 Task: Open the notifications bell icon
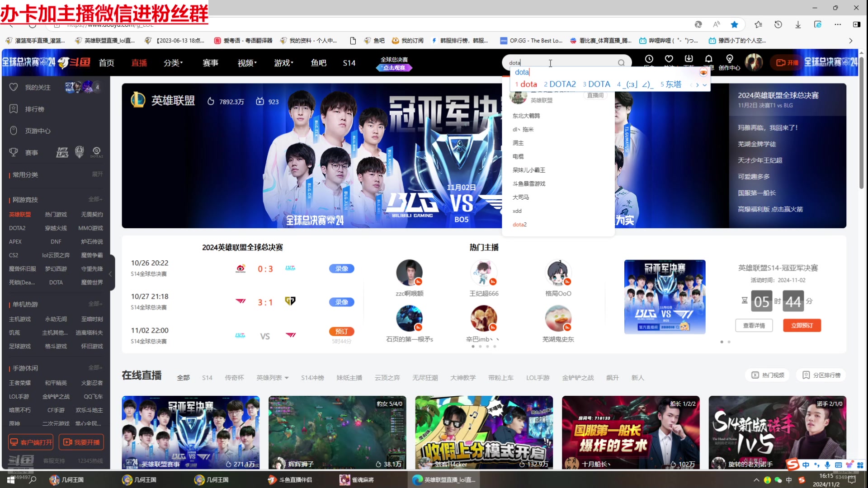point(708,59)
